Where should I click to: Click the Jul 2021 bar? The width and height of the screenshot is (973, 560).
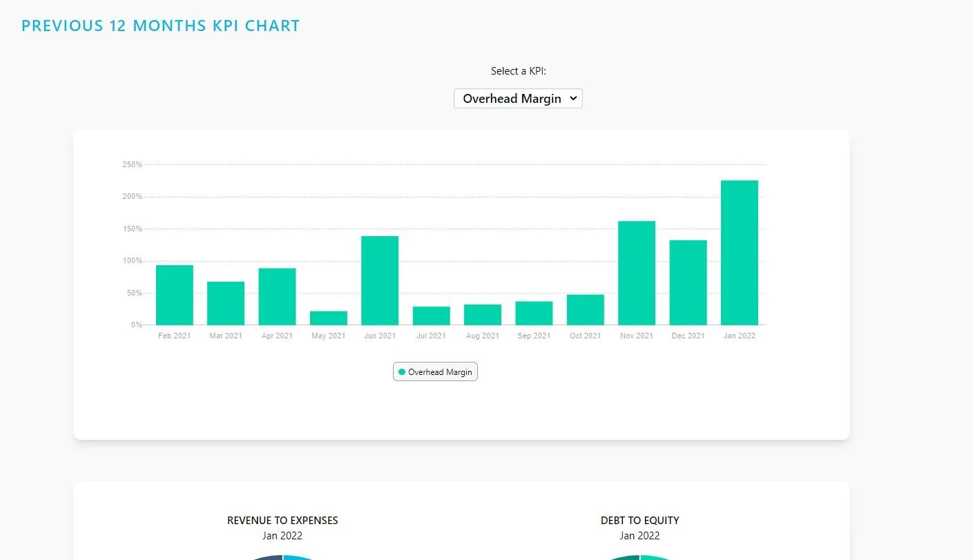(432, 316)
